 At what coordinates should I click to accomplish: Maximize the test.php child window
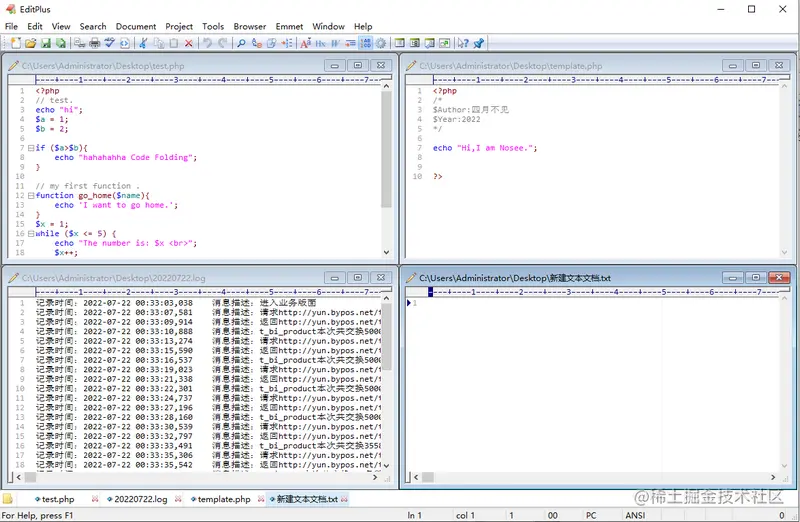(358, 65)
